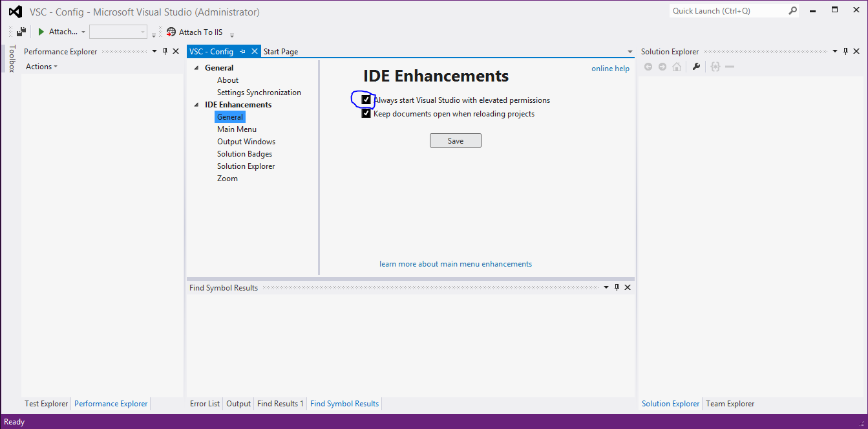868x429 pixels.
Task: Click the dash icon in Solution Explorer toolbar
Action: coord(730,67)
